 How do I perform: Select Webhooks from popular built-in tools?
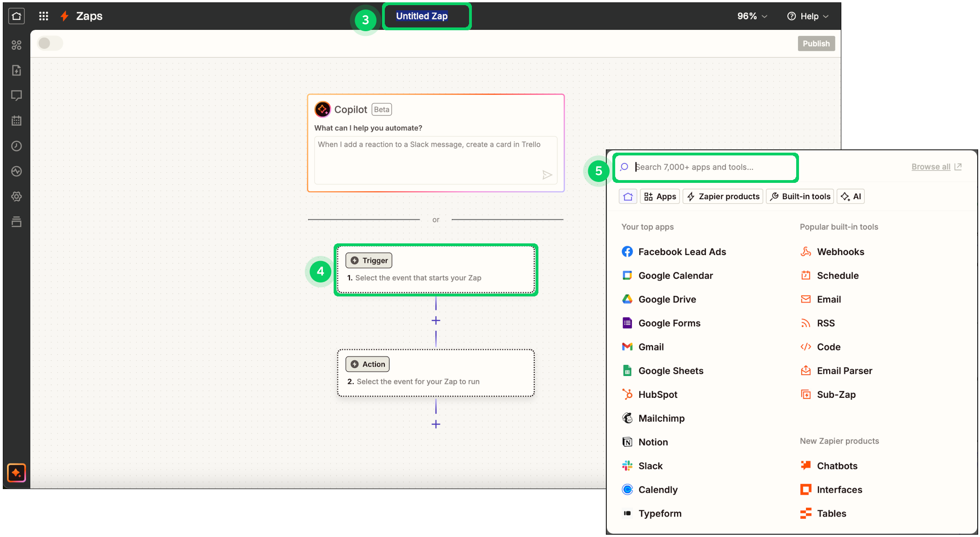click(840, 251)
